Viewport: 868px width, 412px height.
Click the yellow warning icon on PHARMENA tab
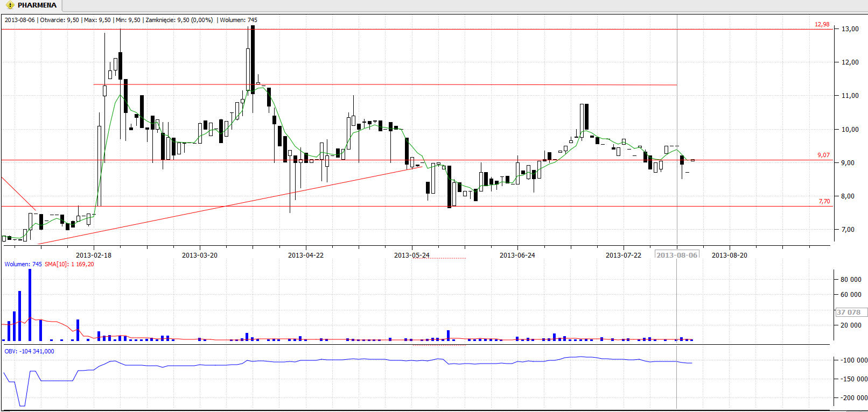tap(10, 5)
